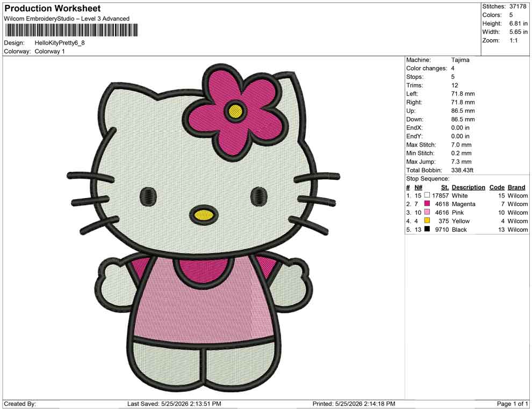Click the barcode under the worksheet title
The height and width of the screenshot is (409, 532).
[x=71, y=30]
